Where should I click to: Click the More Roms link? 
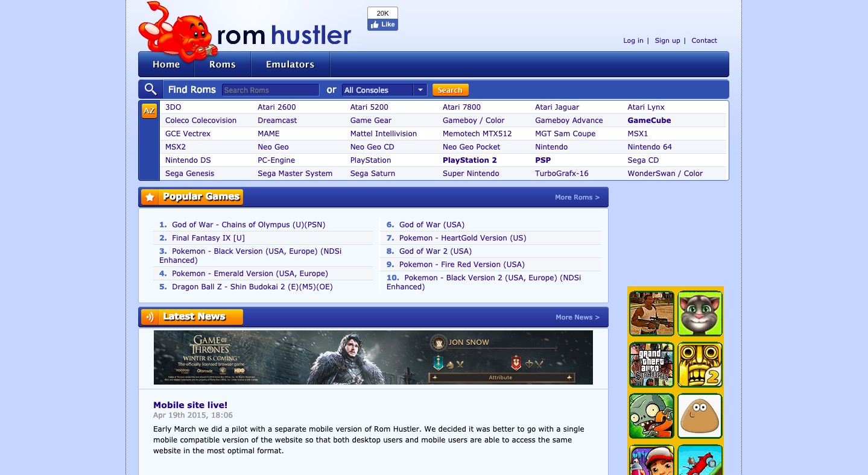577,197
